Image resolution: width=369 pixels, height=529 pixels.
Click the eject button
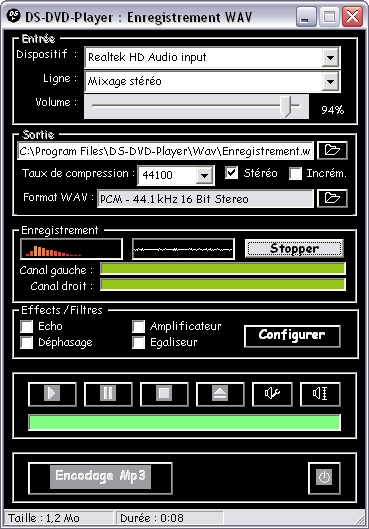[220, 393]
